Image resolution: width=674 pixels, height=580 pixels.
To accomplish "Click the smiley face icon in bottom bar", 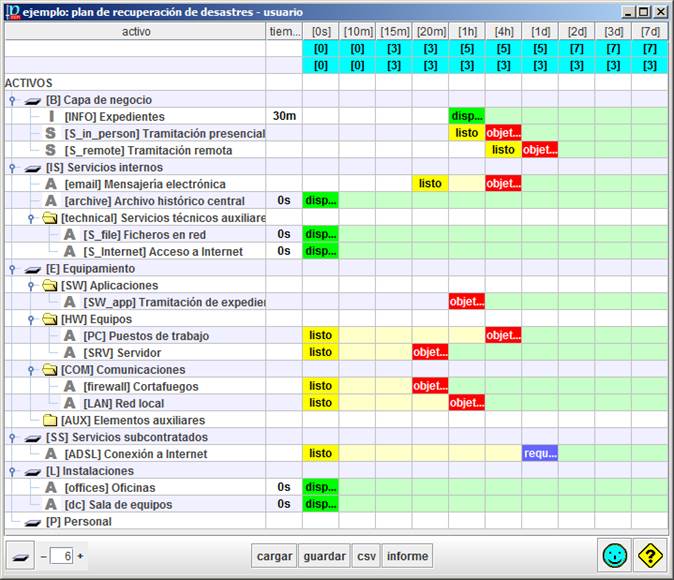I will [615, 555].
